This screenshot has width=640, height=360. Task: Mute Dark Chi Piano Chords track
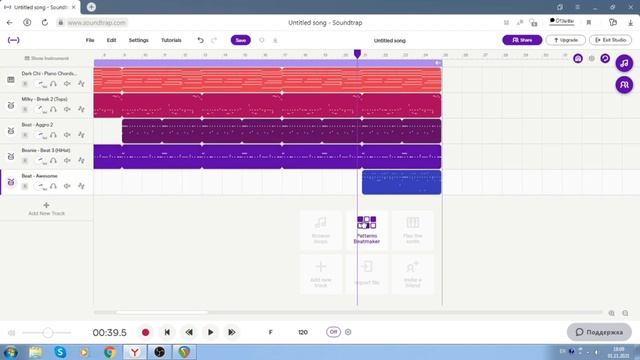67,84
